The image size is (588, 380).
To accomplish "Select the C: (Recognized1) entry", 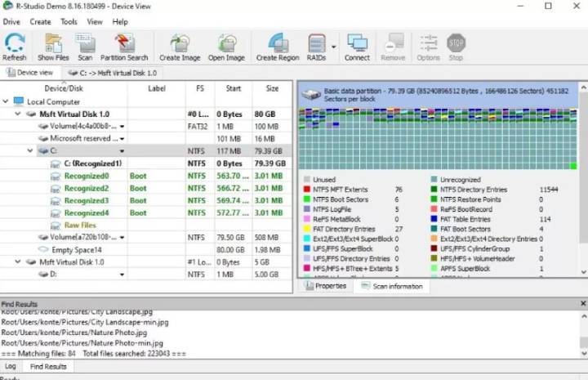I will click(93, 163).
